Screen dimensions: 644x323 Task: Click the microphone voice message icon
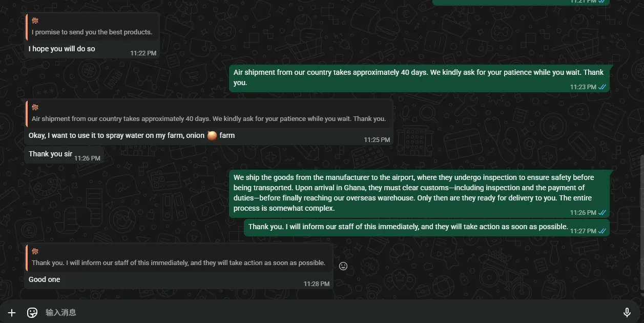pos(627,313)
